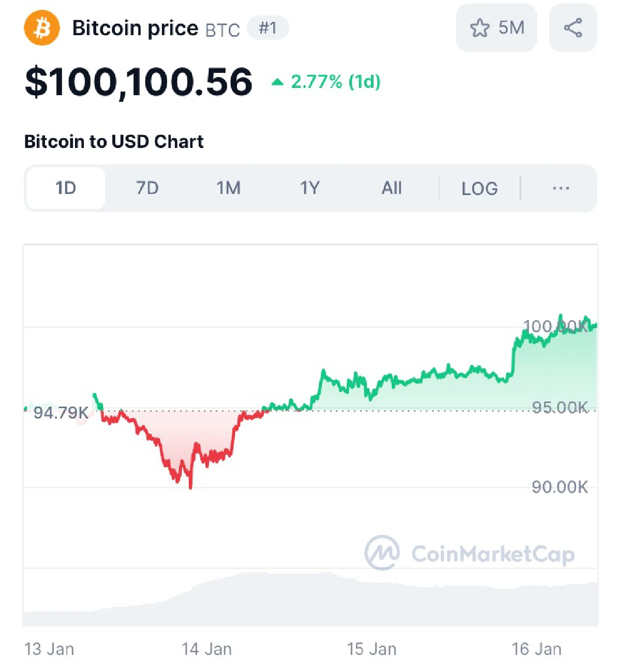Click the share icon button
Image resolution: width=621 pixels, height=672 pixels.
pyautogui.click(x=573, y=28)
